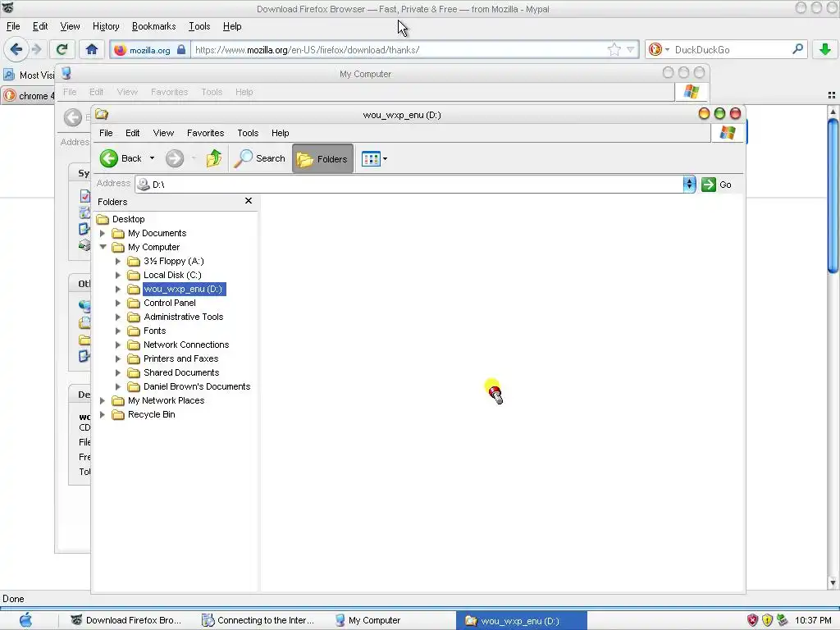Open Mypal Bookmarks menu
Image resolution: width=840 pixels, height=630 pixels.
click(x=153, y=26)
